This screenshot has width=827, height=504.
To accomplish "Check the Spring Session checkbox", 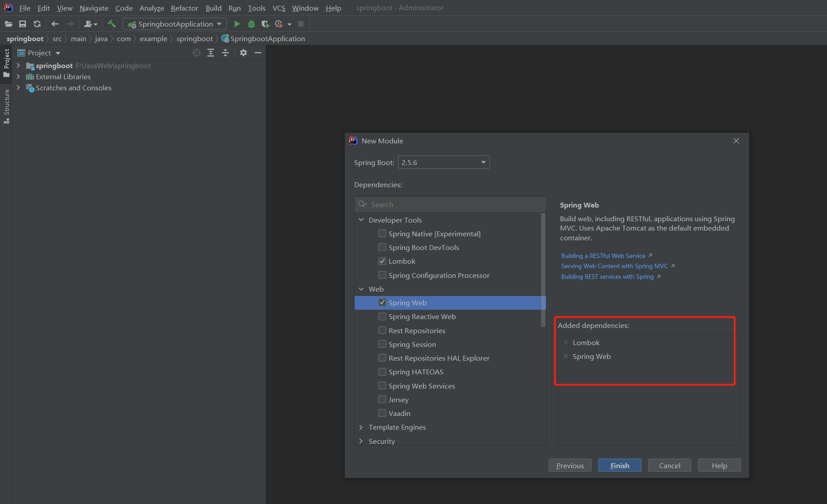I will click(x=382, y=344).
